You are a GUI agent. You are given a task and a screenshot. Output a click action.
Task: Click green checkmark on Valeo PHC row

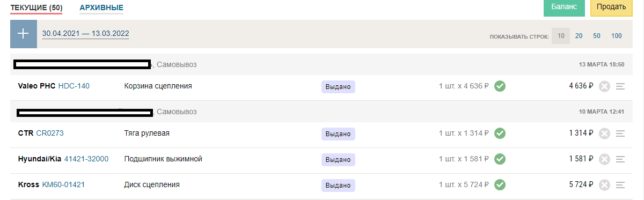(500, 86)
